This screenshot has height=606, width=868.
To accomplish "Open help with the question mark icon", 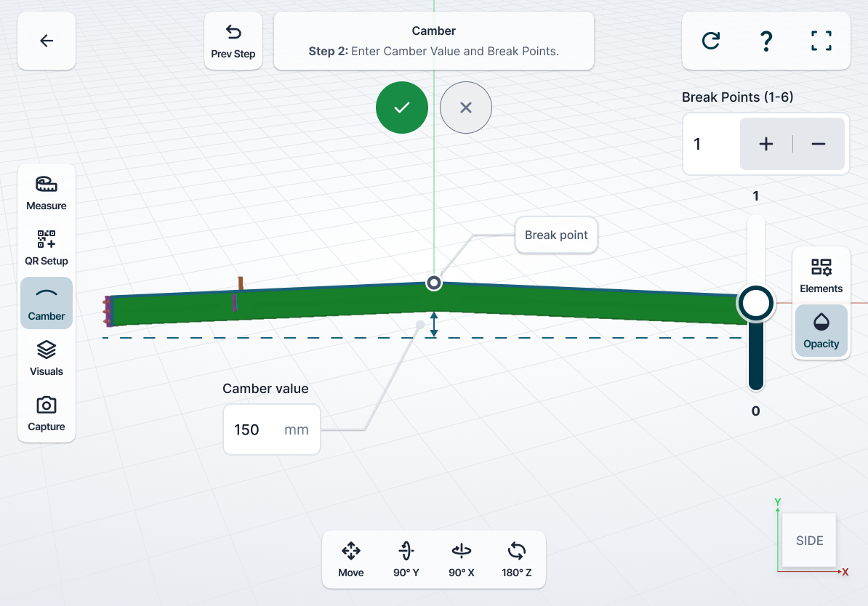I will pyautogui.click(x=766, y=41).
